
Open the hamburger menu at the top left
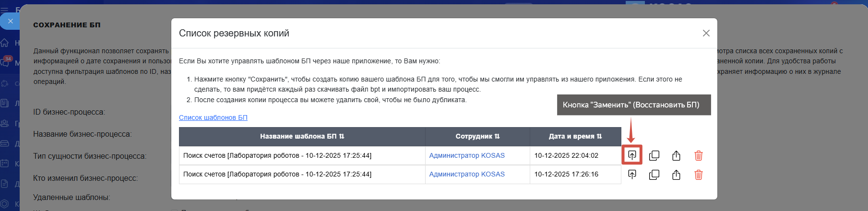[5, 9]
